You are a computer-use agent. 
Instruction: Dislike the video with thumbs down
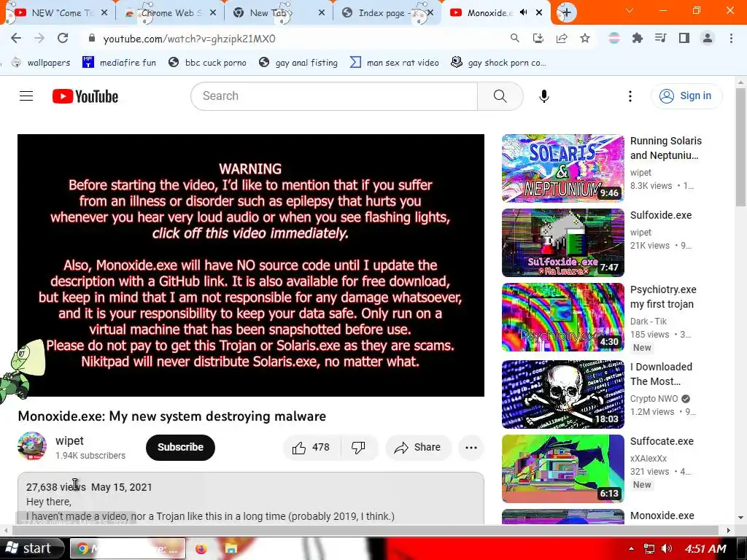pyautogui.click(x=358, y=448)
